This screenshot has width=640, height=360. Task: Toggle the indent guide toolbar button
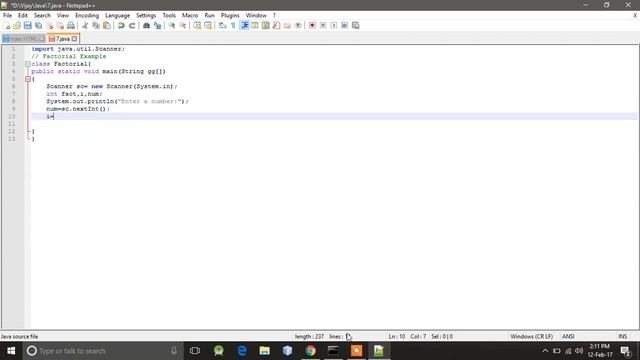pyautogui.click(x=244, y=25)
